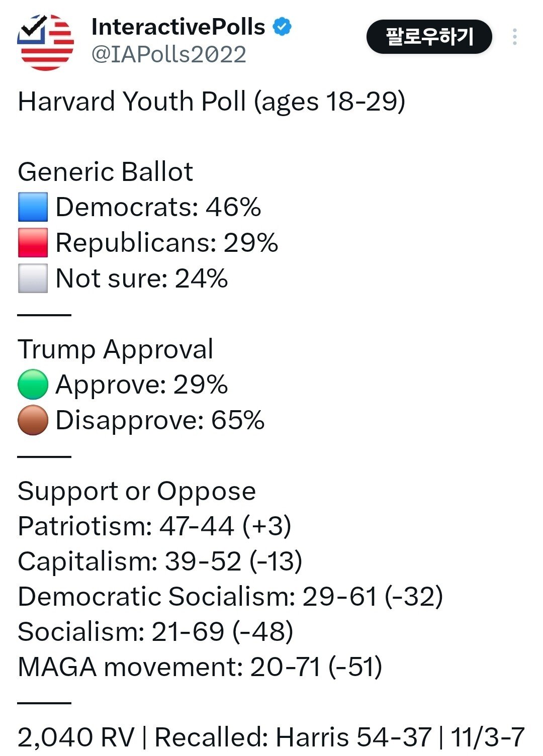
Task: Open the @IAPolls2022 handle link
Action: point(169,54)
